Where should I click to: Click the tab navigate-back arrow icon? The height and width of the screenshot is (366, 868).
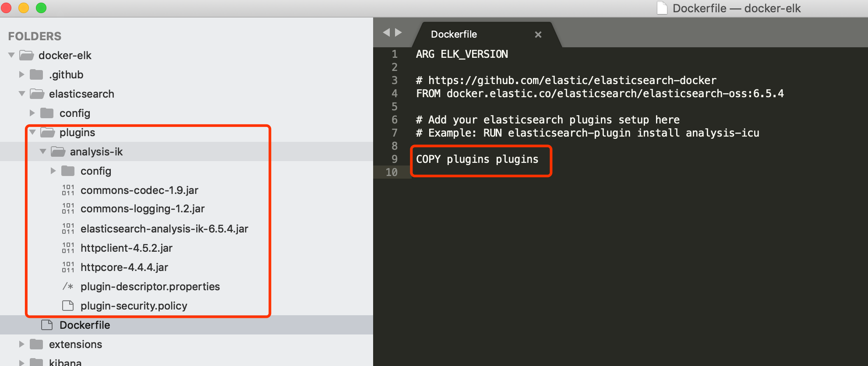[386, 32]
